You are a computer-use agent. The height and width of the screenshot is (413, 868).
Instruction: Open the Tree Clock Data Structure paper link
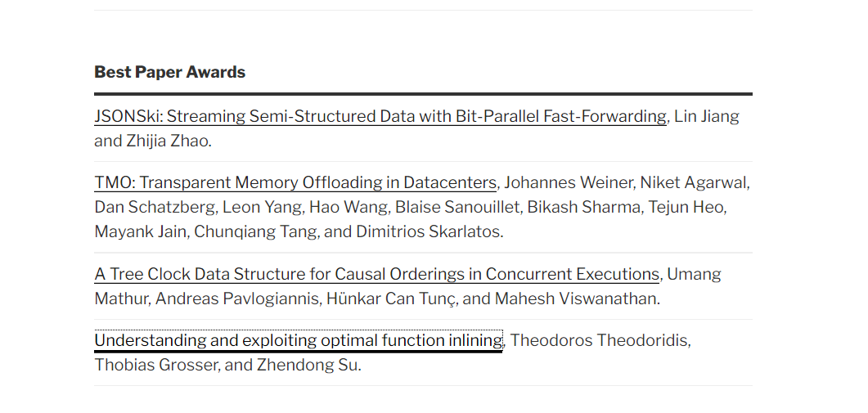pyautogui.click(x=376, y=274)
